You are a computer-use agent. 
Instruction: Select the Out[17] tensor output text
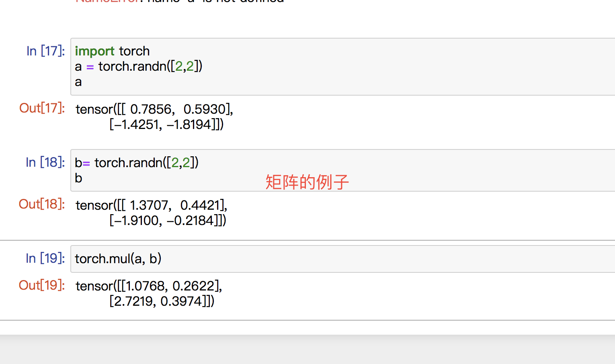point(154,117)
